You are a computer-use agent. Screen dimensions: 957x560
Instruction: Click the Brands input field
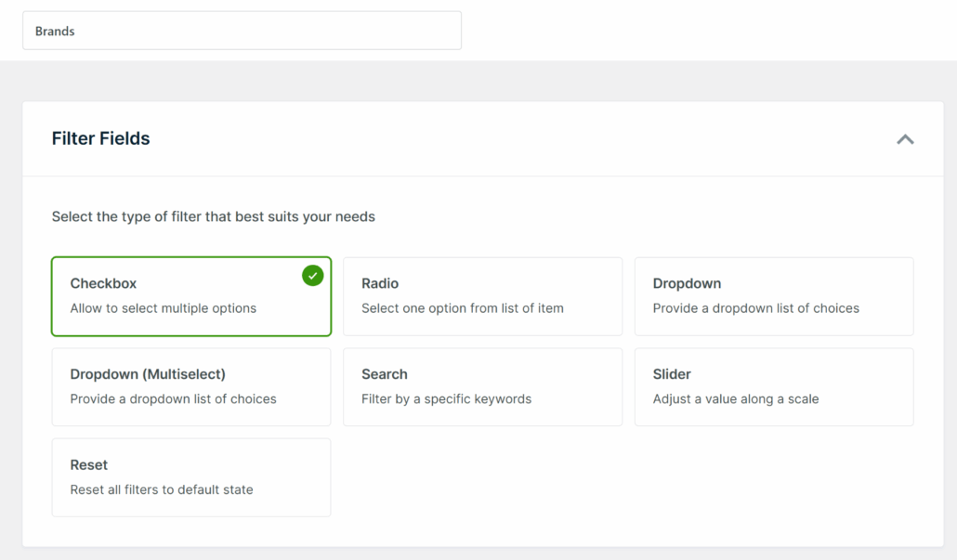point(242,30)
